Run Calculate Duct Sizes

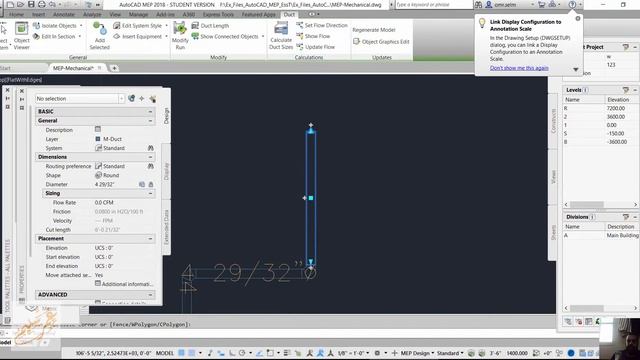[x=281, y=36]
